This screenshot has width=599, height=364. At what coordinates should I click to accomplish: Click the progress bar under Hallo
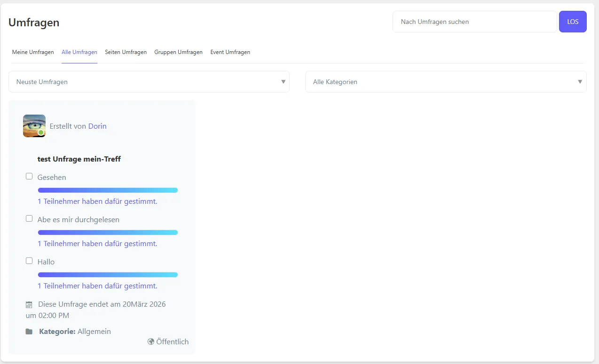coord(108,275)
